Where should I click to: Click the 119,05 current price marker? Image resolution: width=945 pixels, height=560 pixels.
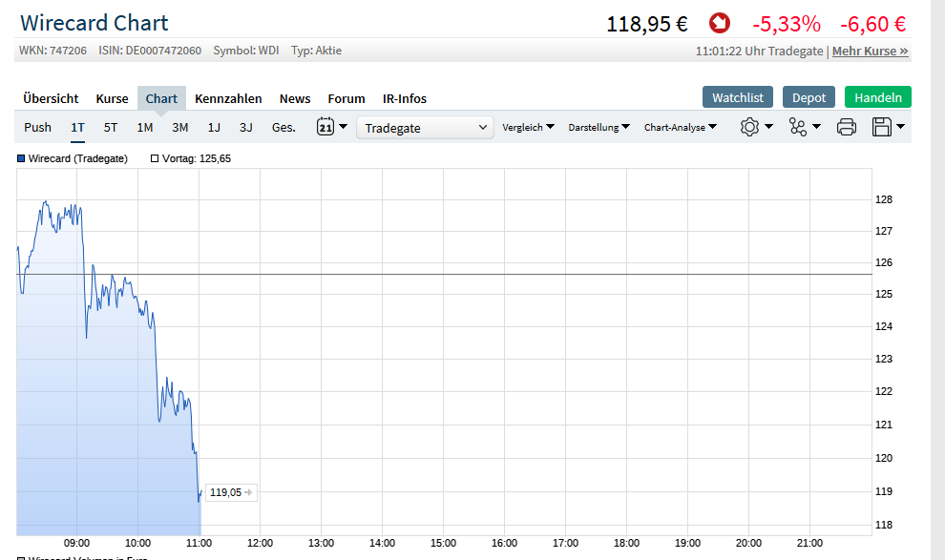coord(231,492)
